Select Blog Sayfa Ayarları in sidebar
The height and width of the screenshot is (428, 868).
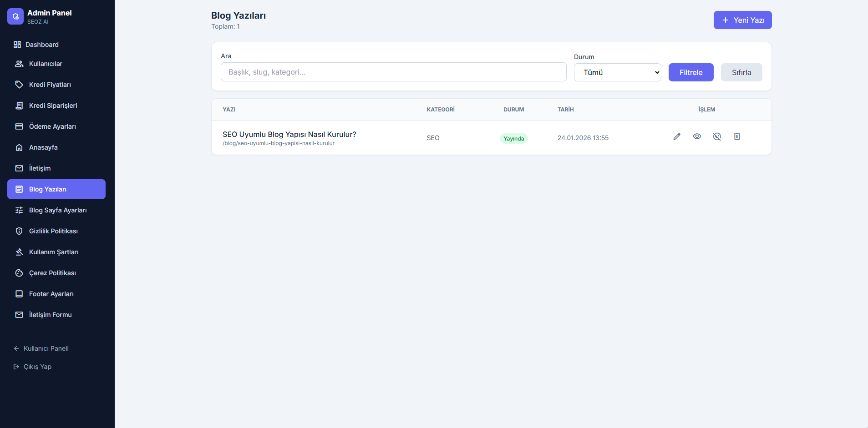click(x=56, y=210)
